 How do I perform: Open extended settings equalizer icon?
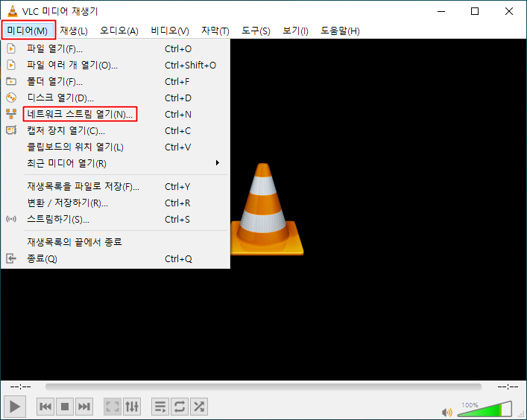coord(132,407)
